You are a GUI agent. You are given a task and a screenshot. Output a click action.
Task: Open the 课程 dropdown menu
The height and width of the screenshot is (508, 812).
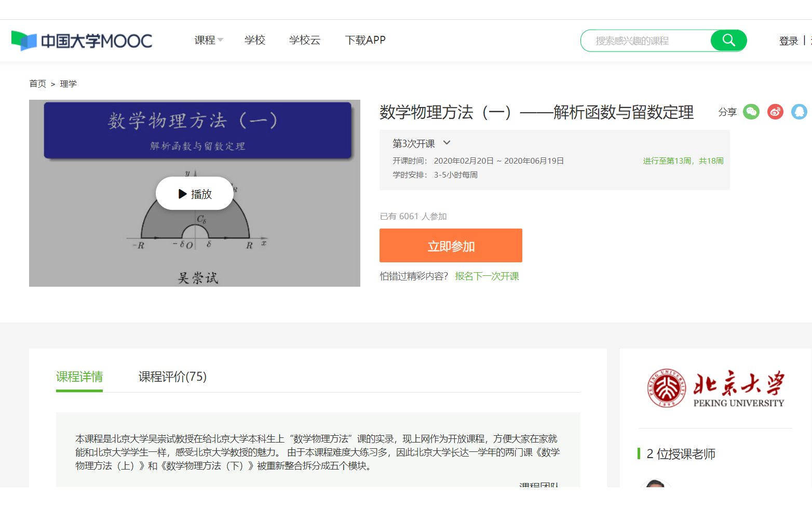pos(209,40)
